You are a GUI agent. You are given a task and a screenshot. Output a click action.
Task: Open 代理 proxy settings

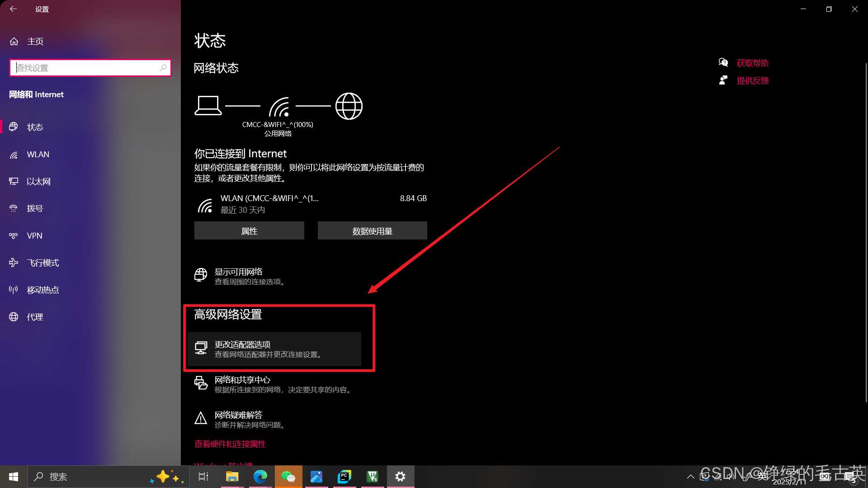click(35, 317)
